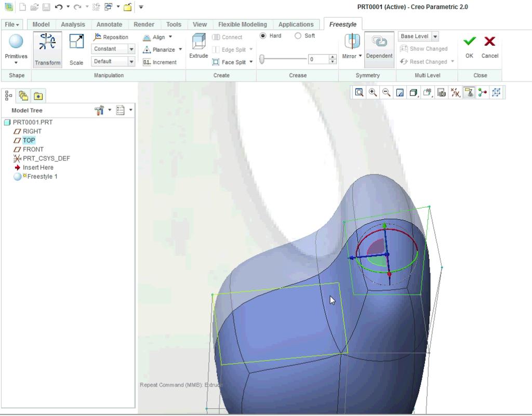The image size is (532, 416).
Task: Open the Primitives shape gallery
Action: [x=16, y=49]
